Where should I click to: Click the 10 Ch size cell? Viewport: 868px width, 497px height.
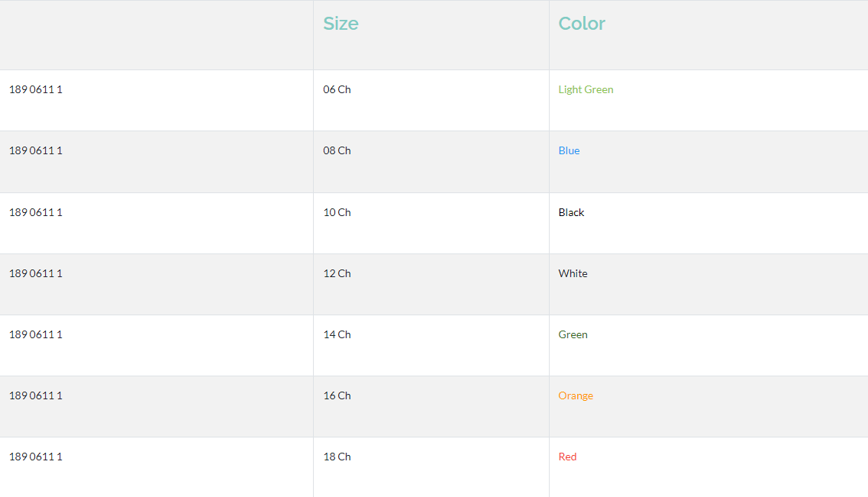[x=431, y=224]
